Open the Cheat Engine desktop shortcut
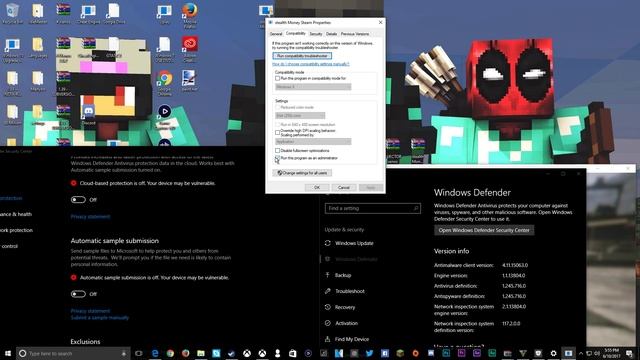Viewport: 640px width, 360px height. (89, 13)
